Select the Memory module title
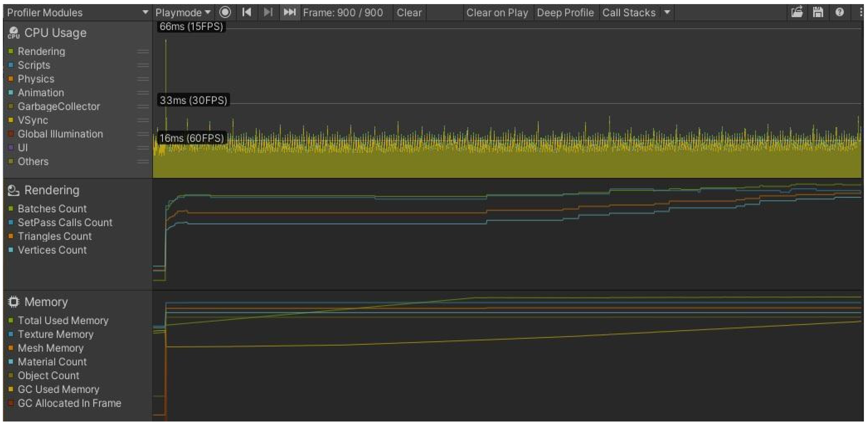The height and width of the screenshot is (426, 868). (46, 302)
